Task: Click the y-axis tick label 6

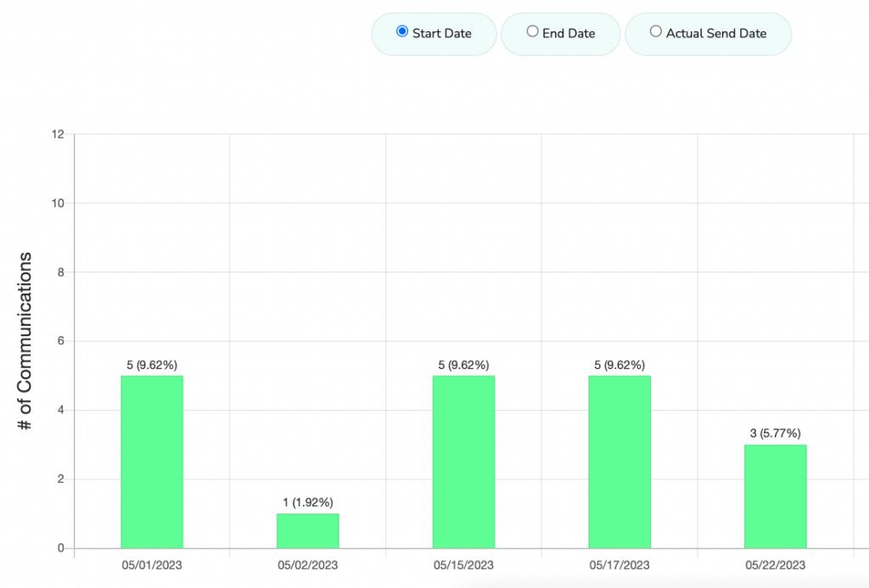Action: [60, 341]
